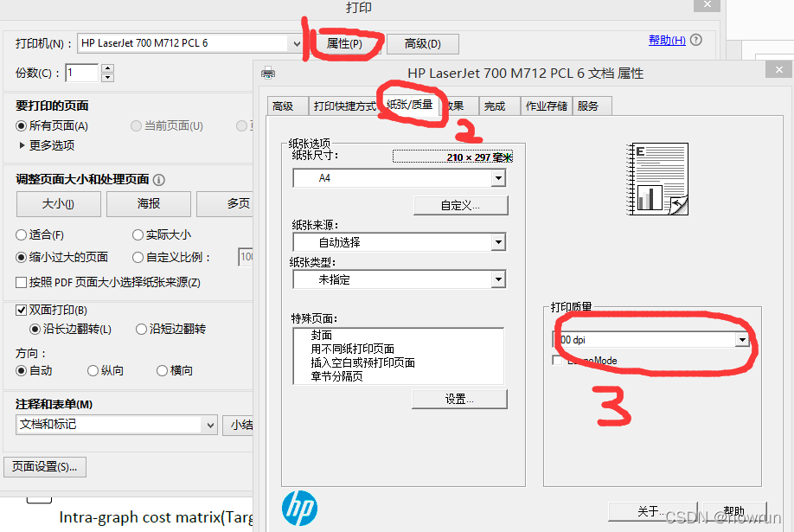Click the HP logo icon
794x532 pixels.
coord(300,508)
